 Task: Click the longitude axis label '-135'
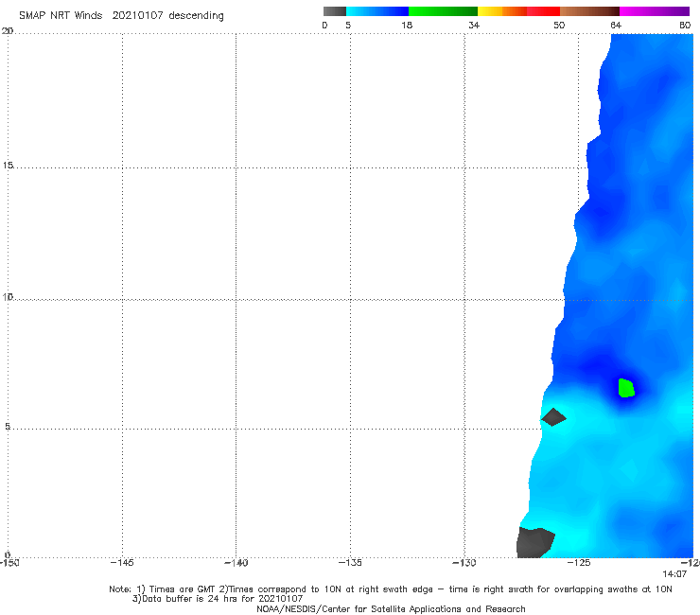point(350,563)
